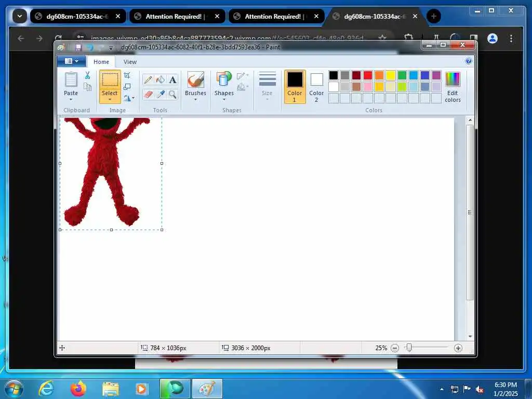Switch to the Home ribbon tab

[x=101, y=62]
